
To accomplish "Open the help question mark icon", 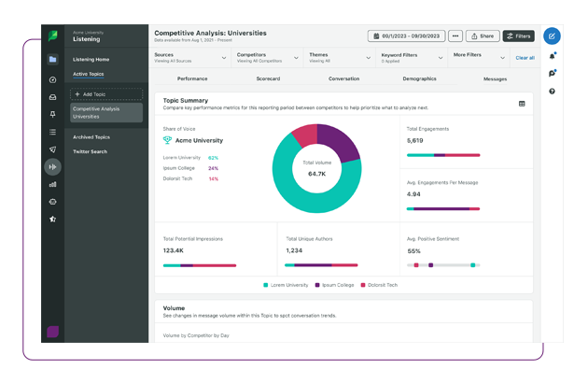I will coord(553,92).
